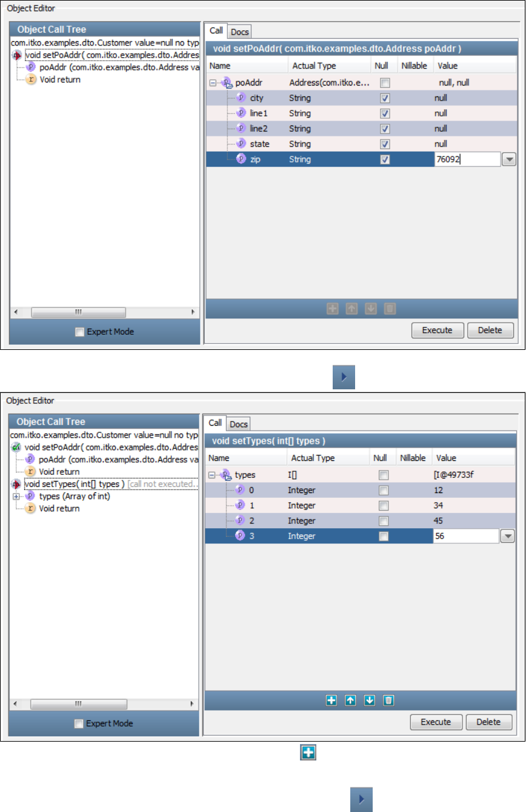
Task: Click the move up arrow icon in setTypes toolbar
Action: (x=350, y=700)
